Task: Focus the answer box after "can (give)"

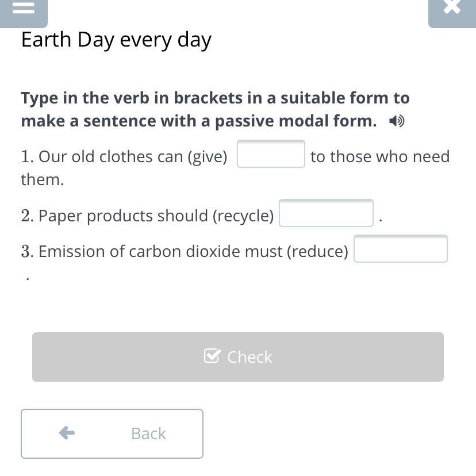Action: (x=271, y=154)
